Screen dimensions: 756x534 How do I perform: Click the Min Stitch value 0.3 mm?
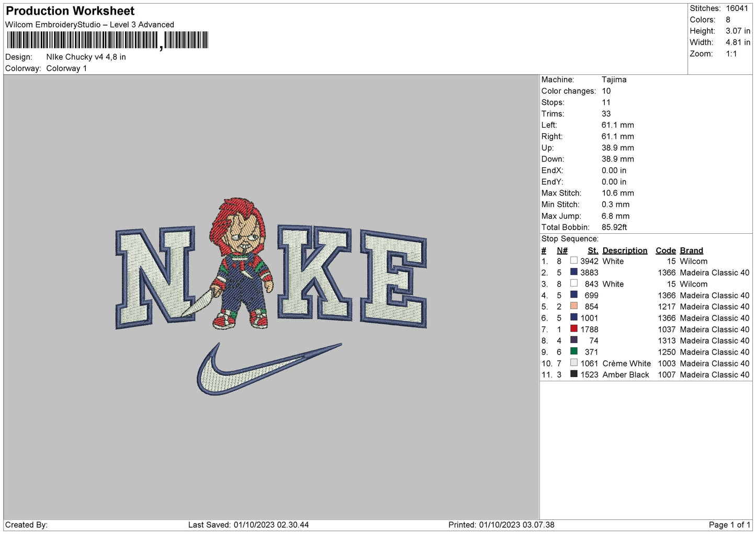pyautogui.click(x=615, y=204)
